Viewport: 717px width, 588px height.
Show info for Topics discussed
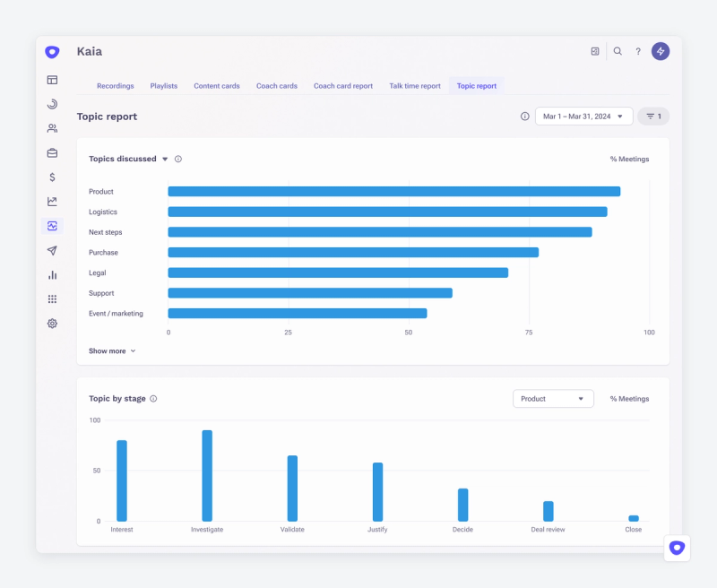(178, 160)
